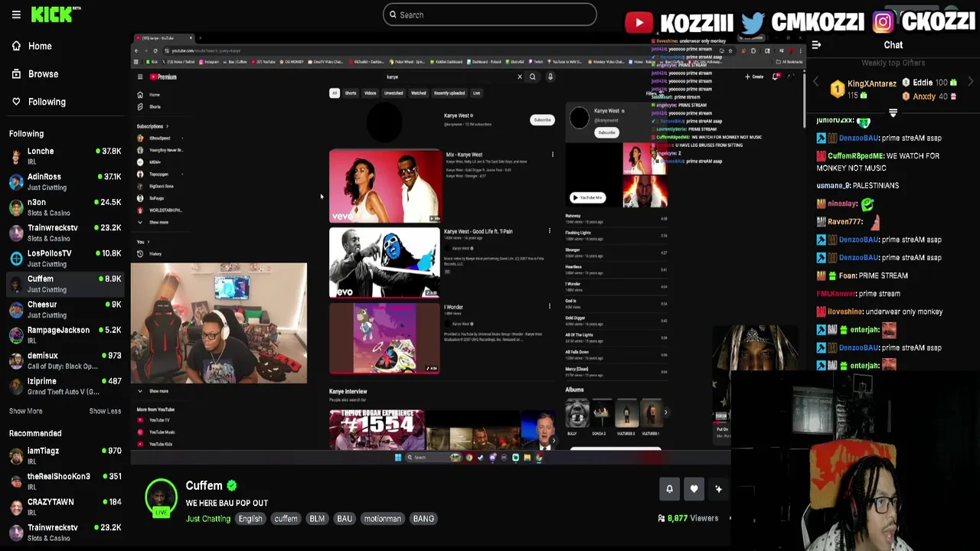980x551 pixels.
Task: Collapse the chat panel arrow
Action: click(816, 45)
